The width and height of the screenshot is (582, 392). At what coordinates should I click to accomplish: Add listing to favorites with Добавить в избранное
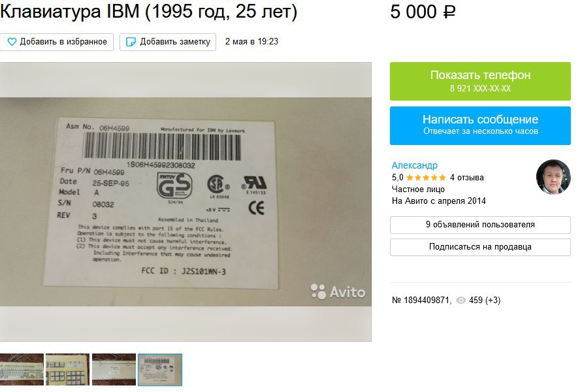(57, 42)
